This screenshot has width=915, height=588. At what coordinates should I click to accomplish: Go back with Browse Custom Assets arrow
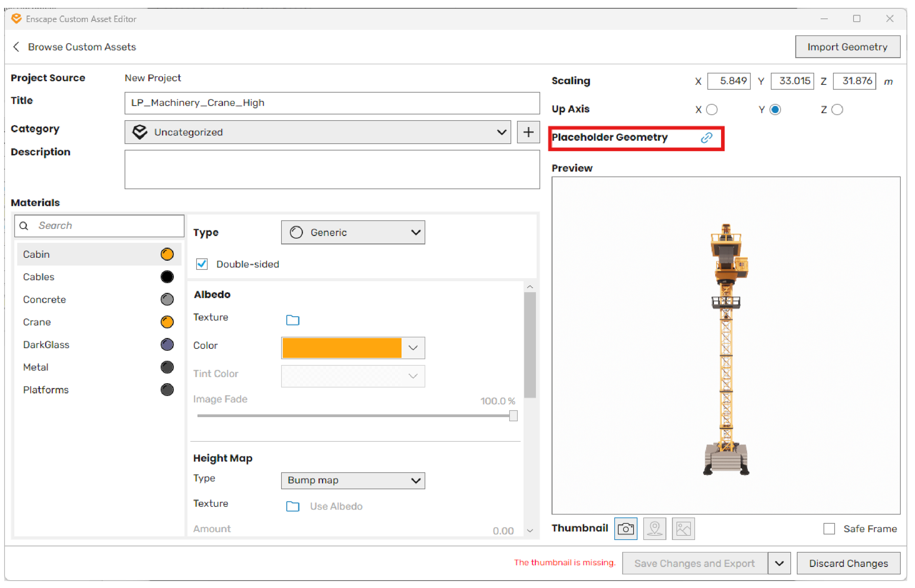pos(16,47)
